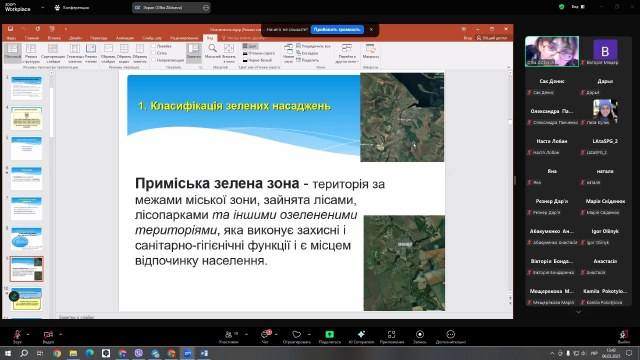Toggle the Направляющие guides checkbox
The width and height of the screenshot is (640, 360).
coord(154,60)
